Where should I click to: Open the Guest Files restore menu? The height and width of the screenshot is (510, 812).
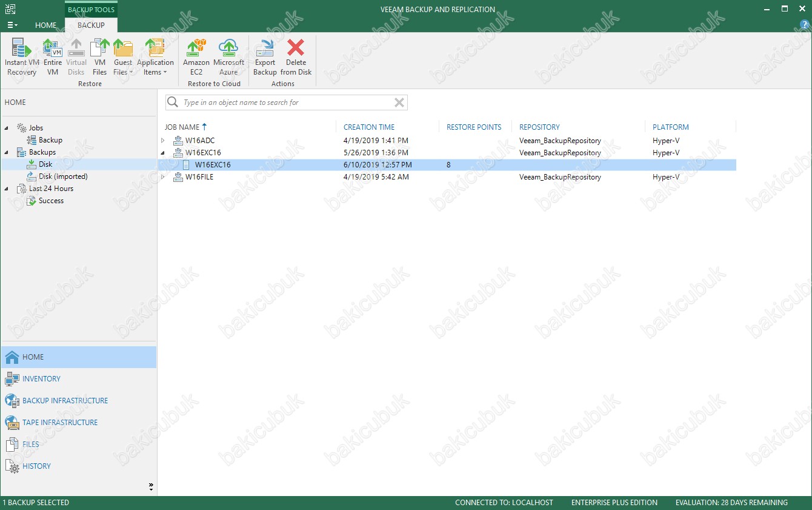(123, 58)
